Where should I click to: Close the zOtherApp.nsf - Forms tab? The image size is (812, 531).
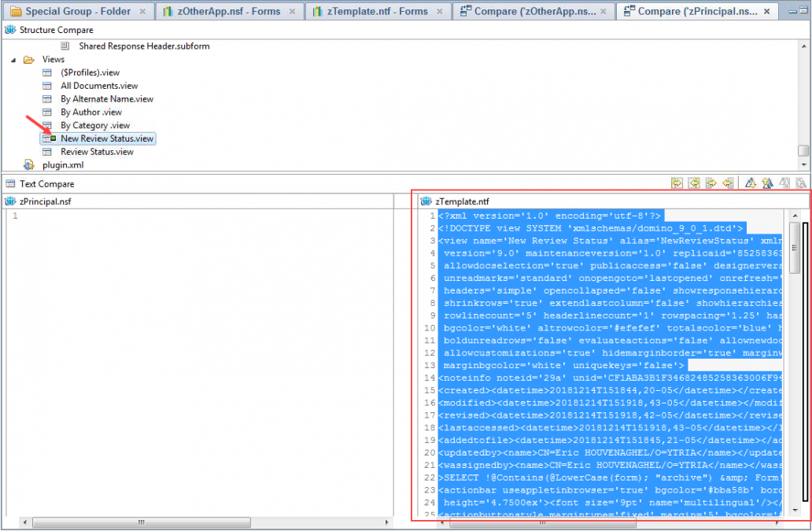292,11
